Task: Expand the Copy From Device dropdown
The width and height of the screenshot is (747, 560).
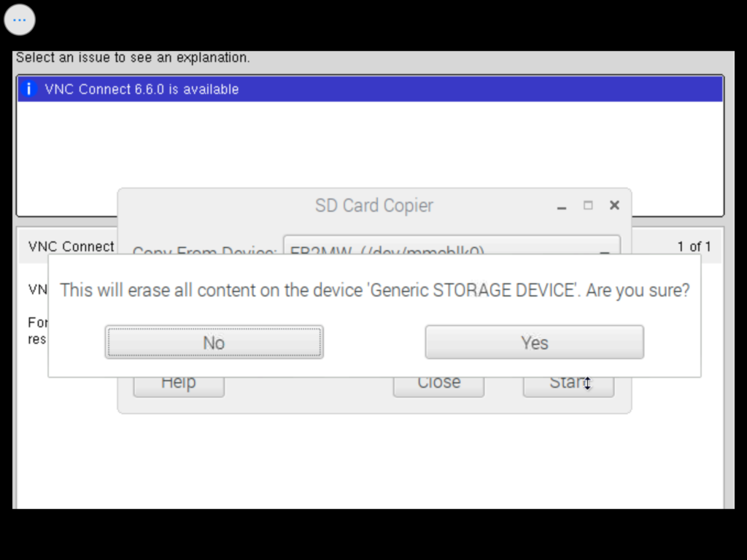Action: [604, 249]
